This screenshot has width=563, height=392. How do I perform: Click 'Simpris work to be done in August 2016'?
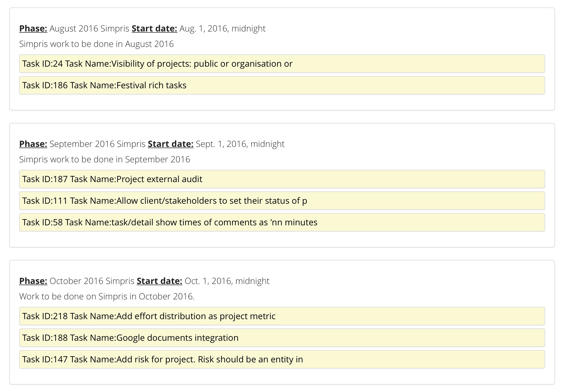96,44
